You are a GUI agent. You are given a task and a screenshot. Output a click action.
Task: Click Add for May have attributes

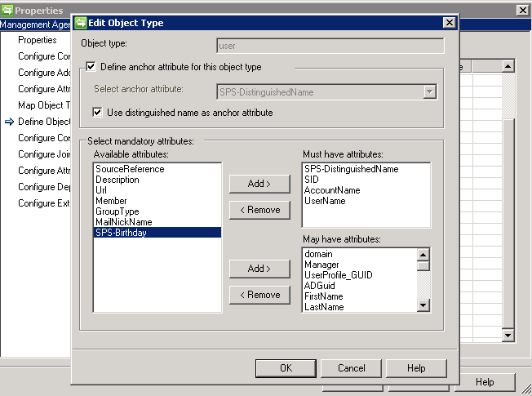tap(259, 269)
